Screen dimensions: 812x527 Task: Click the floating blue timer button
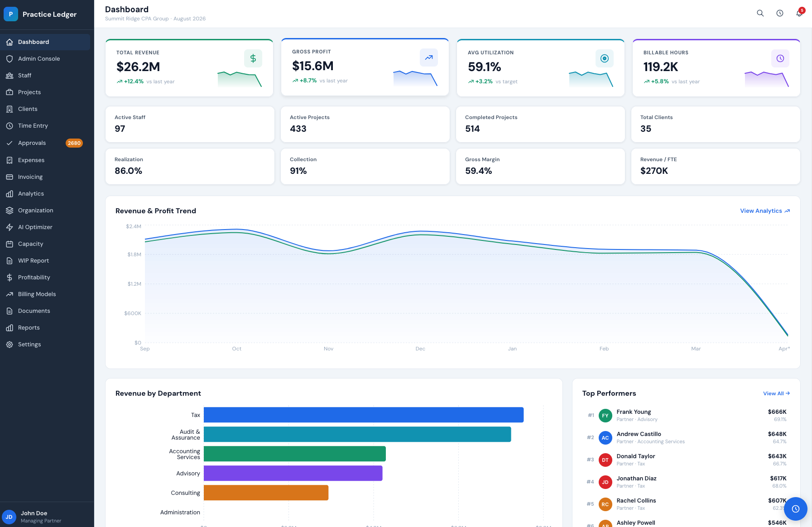click(796, 509)
